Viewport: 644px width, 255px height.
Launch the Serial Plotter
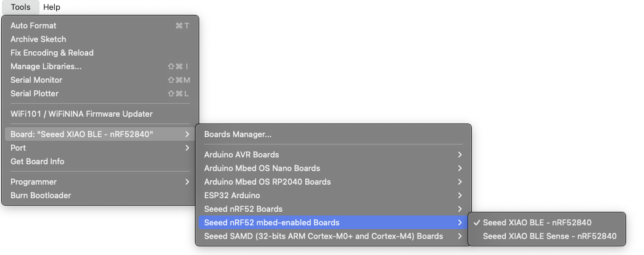100,93
